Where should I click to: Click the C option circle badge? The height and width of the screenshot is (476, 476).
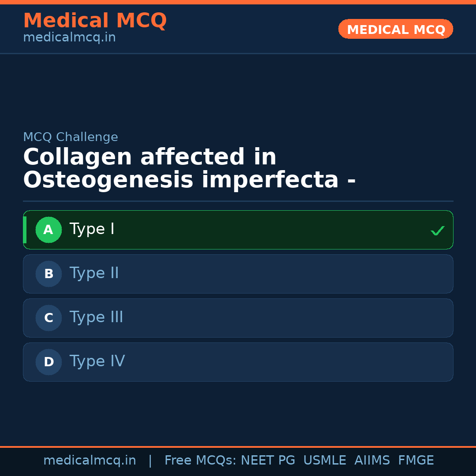(48, 318)
